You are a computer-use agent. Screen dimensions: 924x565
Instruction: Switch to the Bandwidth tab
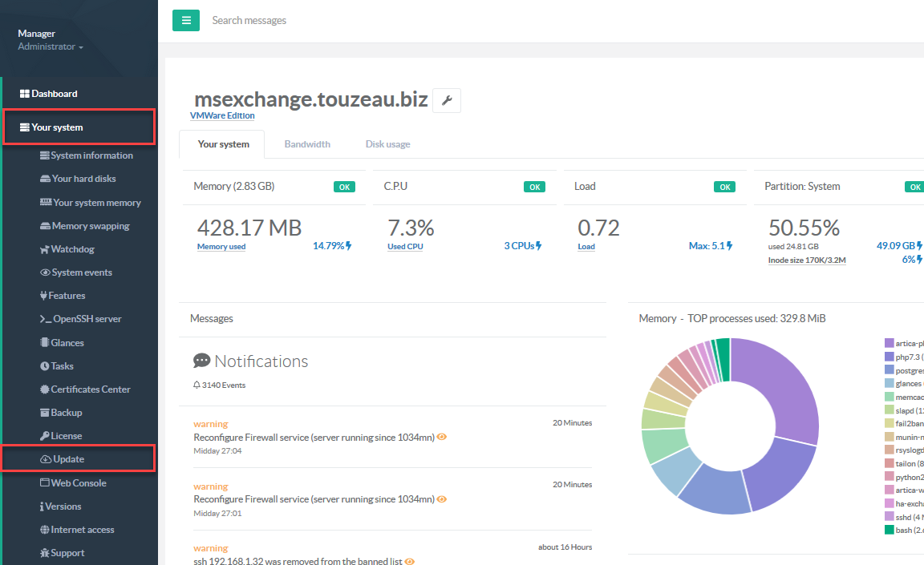[307, 144]
